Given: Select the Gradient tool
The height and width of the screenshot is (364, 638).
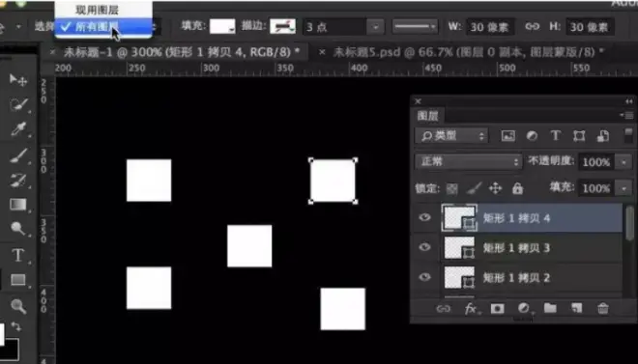Looking at the screenshot, I should 18,205.
